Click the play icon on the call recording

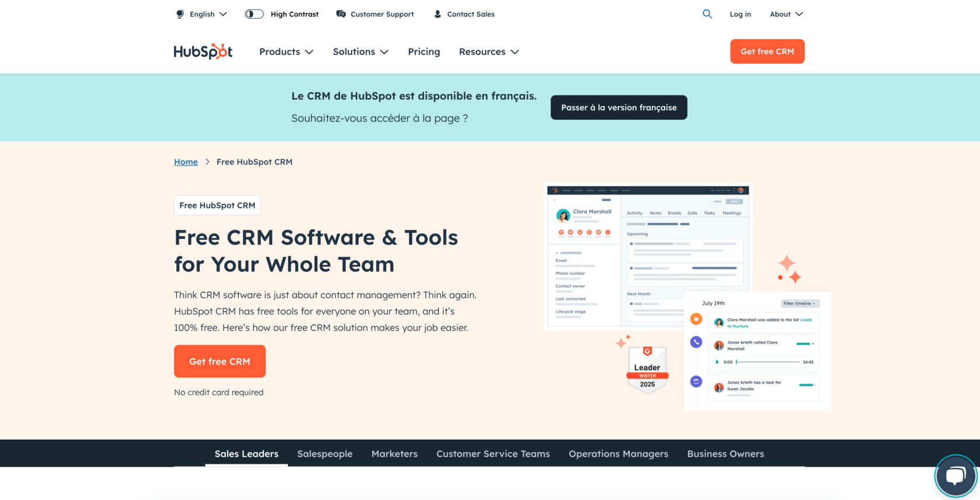pos(717,362)
